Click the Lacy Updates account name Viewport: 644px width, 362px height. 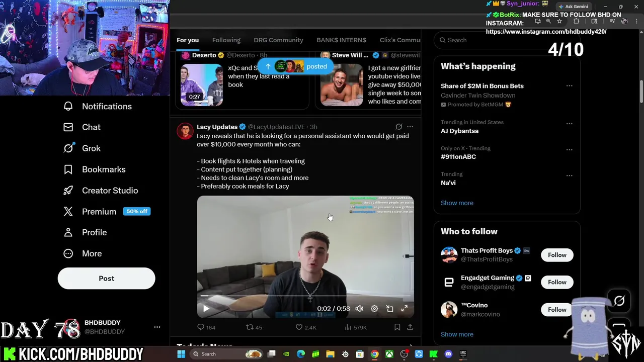[x=217, y=127]
